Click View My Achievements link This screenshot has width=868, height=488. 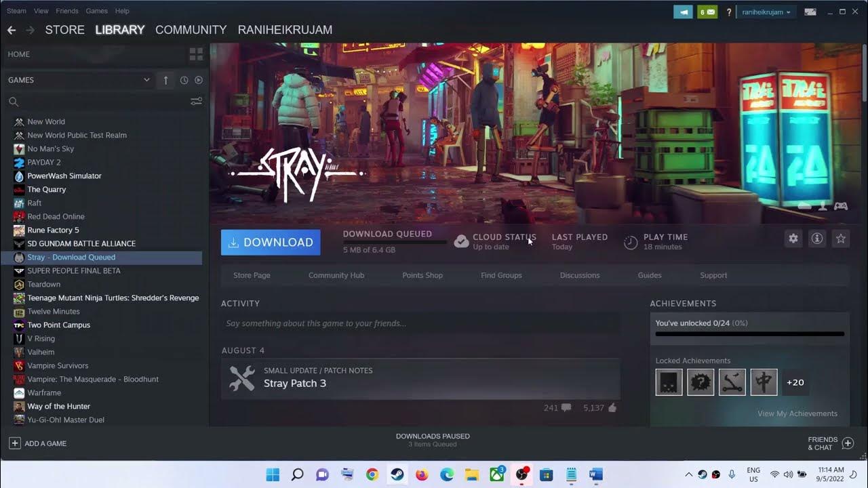pos(797,413)
